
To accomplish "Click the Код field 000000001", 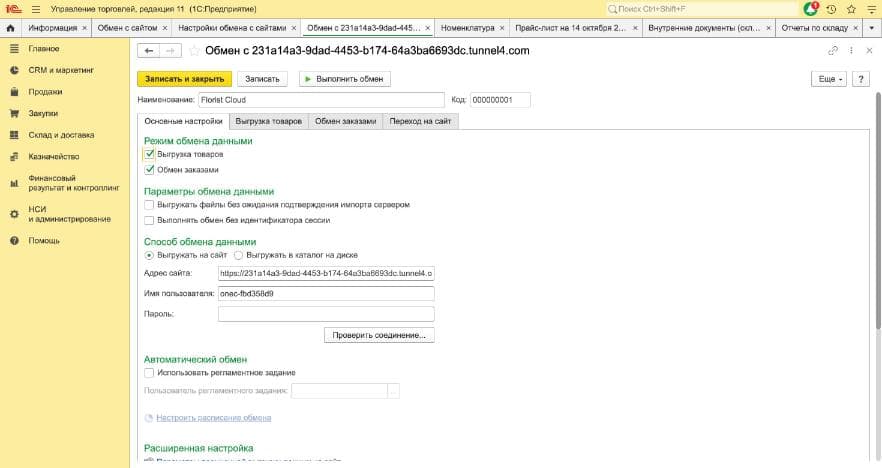I will (500, 100).
